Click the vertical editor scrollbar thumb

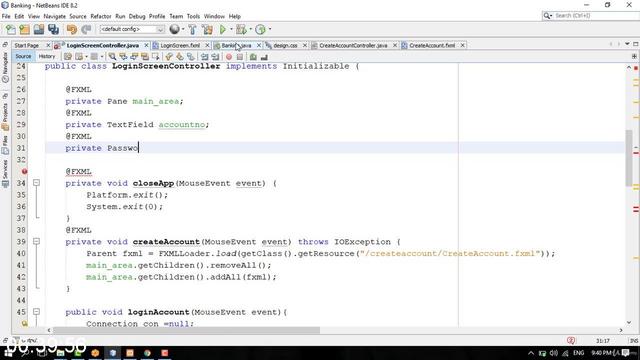[x=629, y=158]
